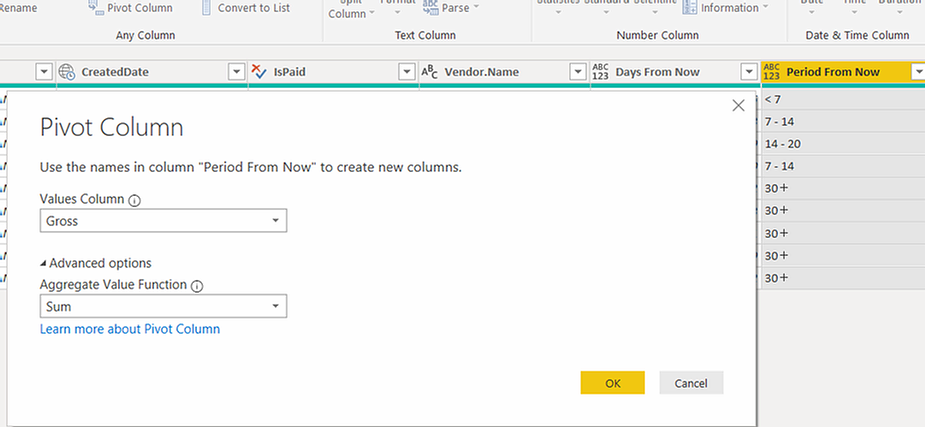This screenshot has height=427, width=925.
Task: Click the Information icon in Number Column group
Action: (x=690, y=8)
